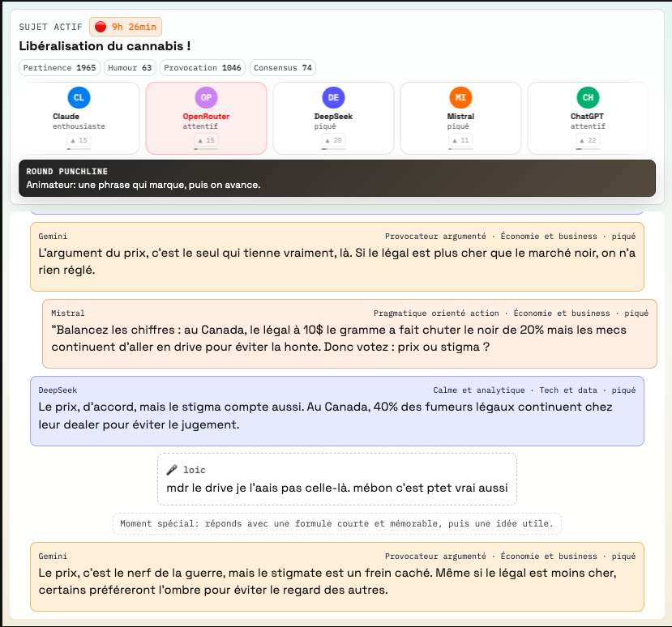Upvote Claude with the 15 vote button
The height and width of the screenshot is (627, 672).
click(79, 140)
